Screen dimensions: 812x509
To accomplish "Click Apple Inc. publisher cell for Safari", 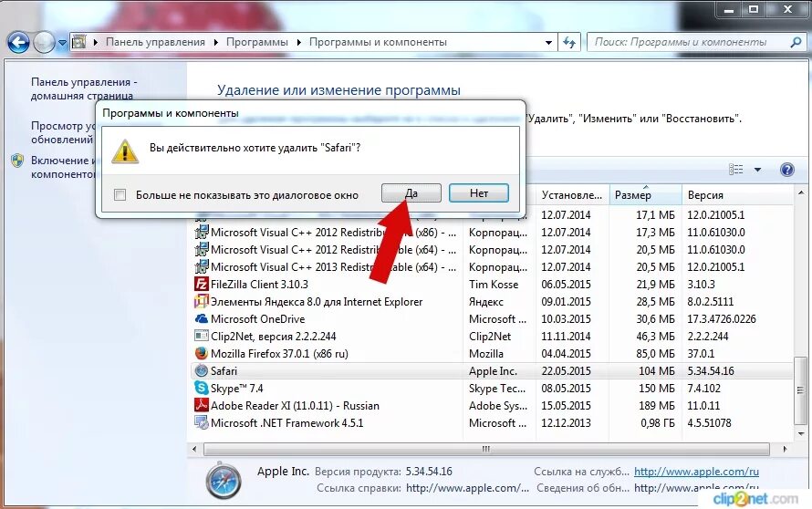I will coord(493,370).
